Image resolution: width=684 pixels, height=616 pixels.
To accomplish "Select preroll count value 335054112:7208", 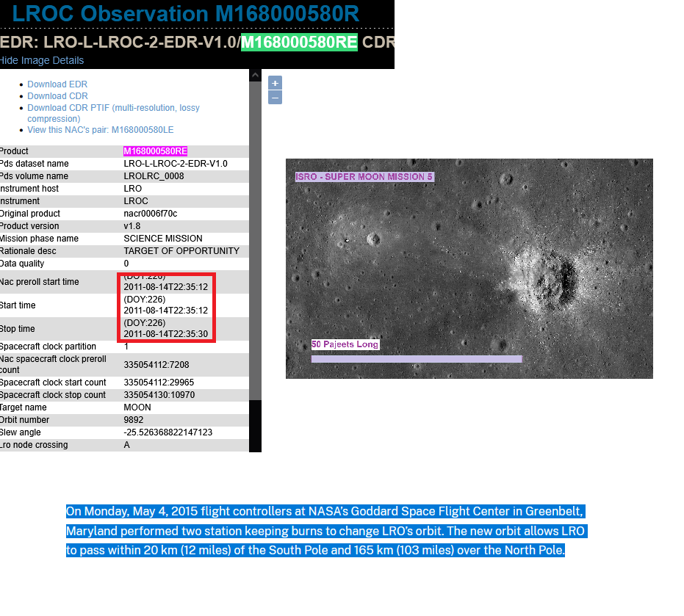I will (156, 364).
